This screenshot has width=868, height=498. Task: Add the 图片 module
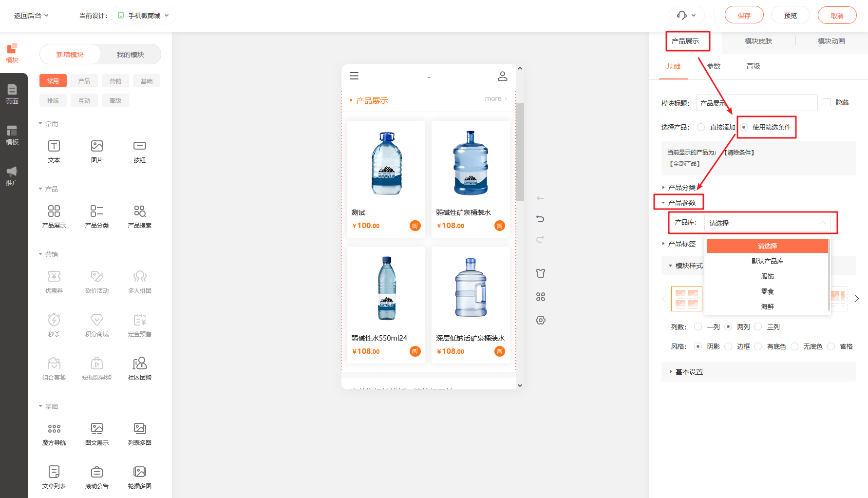[97, 151]
